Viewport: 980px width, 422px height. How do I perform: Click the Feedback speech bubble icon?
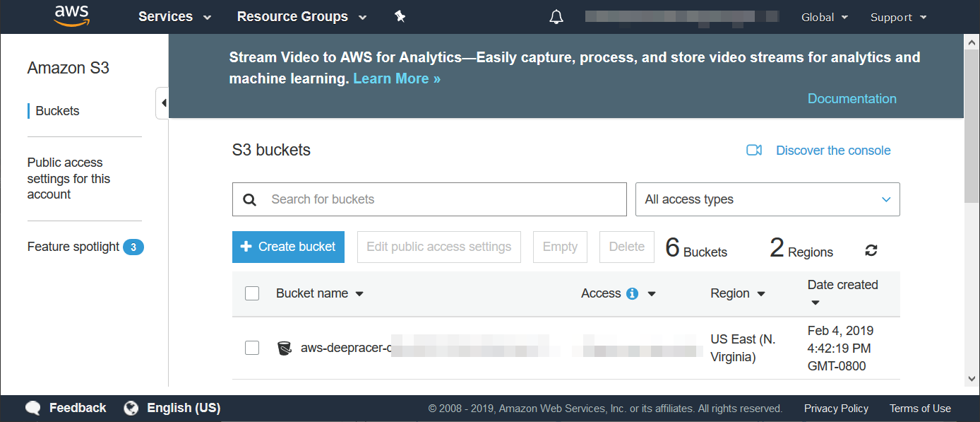point(32,408)
